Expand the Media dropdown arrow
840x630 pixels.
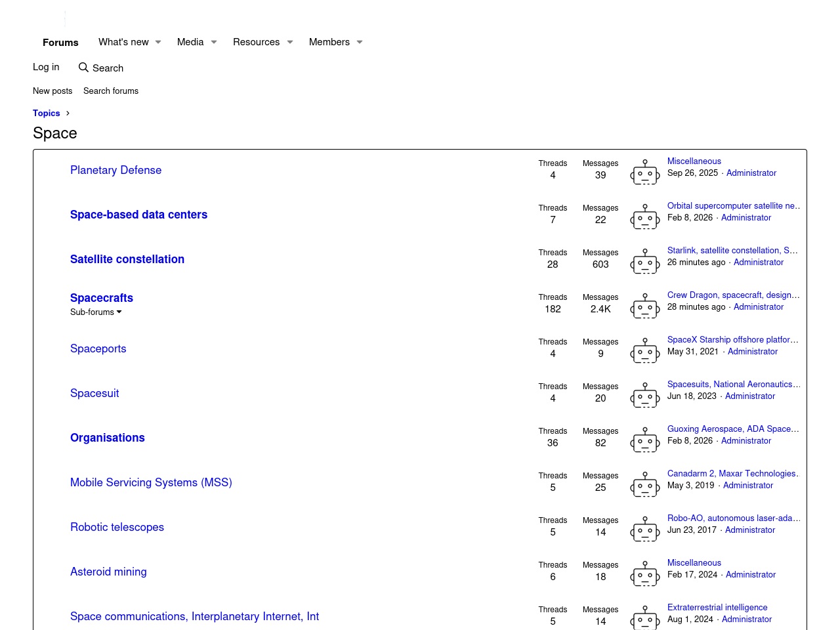pyautogui.click(x=214, y=42)
